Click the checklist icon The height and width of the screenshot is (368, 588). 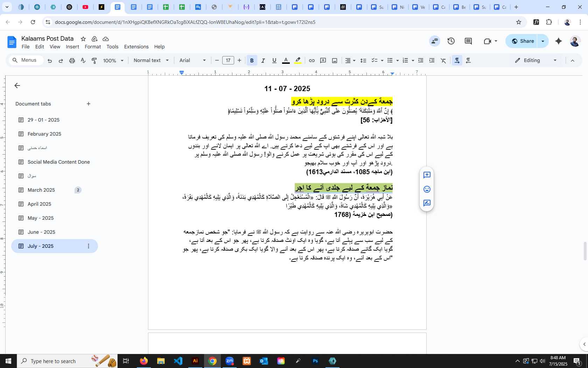374,61
